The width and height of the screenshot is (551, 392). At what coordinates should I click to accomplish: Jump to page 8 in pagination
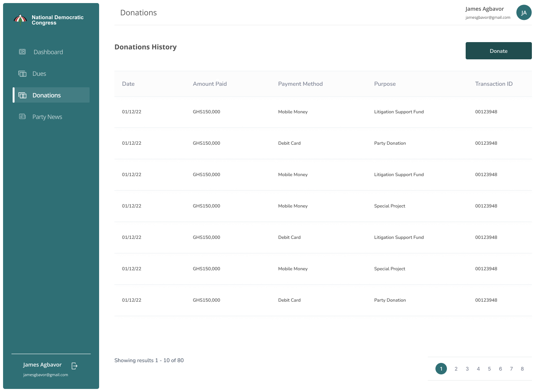tap(522, 369)
